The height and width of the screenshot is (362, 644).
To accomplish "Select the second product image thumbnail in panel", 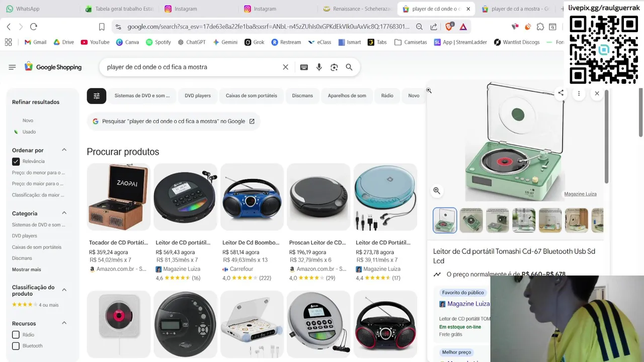I will [x=471, y=220].
